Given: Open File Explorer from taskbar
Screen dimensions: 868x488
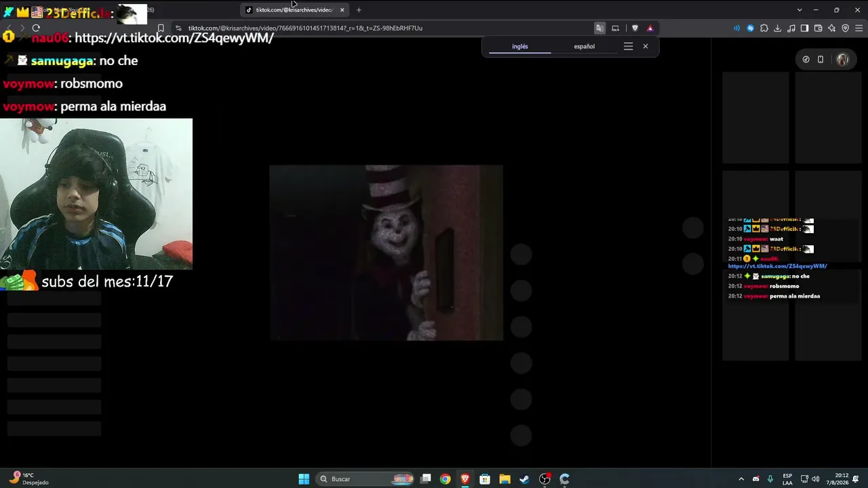Looking at the screenshot, I should pos(505,479).
